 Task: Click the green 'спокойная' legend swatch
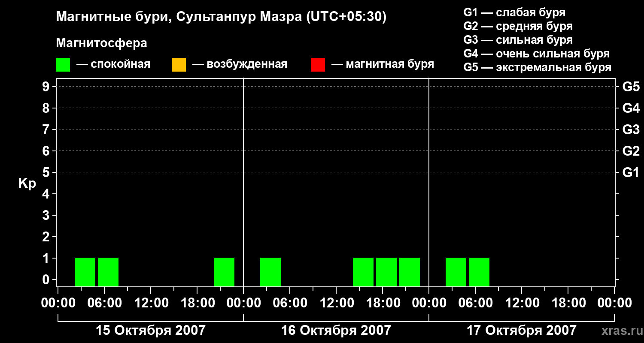[x=63, y=65]
